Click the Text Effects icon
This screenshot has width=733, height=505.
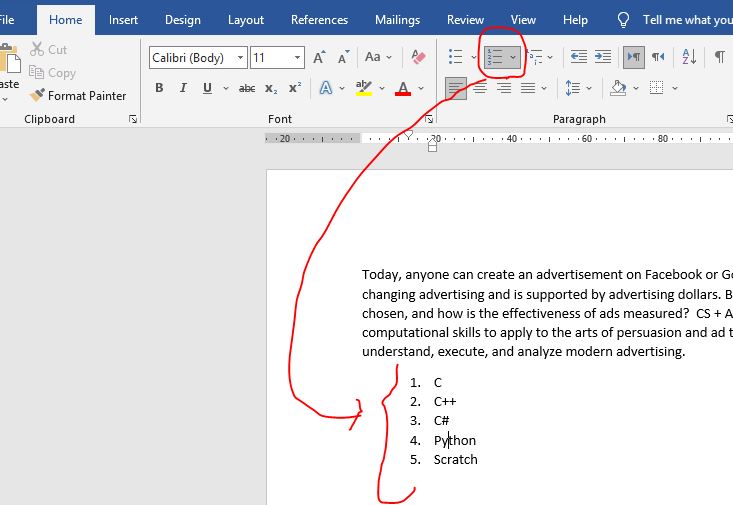(326, 89)
